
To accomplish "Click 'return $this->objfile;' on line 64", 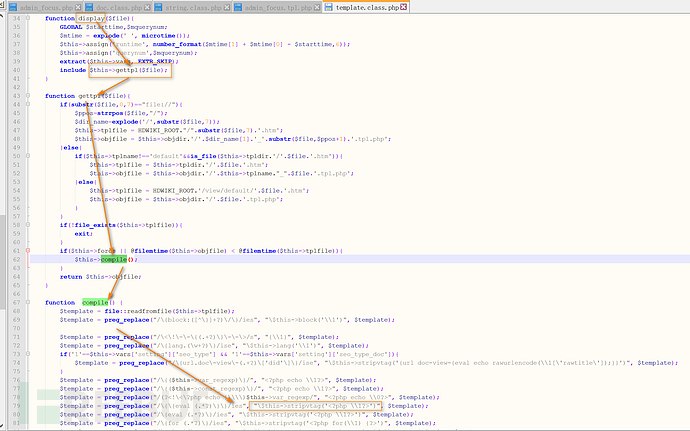I will click(x=101, y=276).
